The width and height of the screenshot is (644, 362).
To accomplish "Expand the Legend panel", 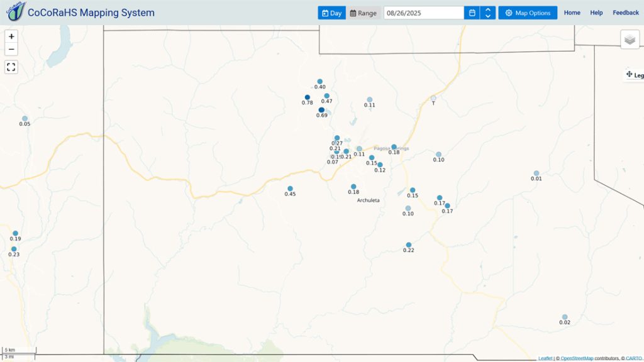I will click(x=634, y=75).
